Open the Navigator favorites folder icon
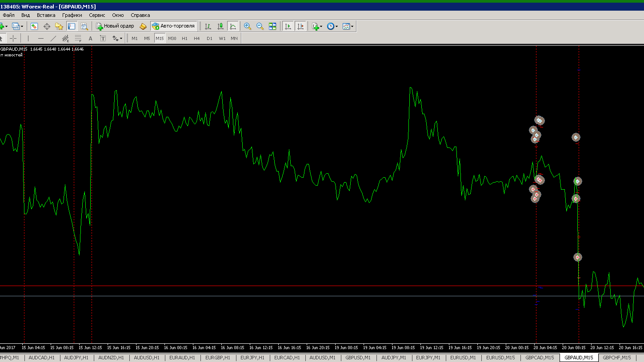The image size is (644, 362). [59, 26]
